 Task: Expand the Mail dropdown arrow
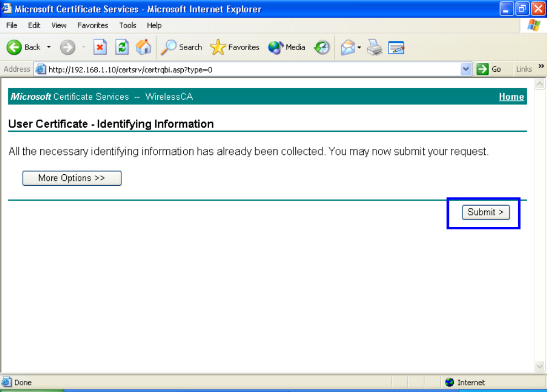point(359,47)
